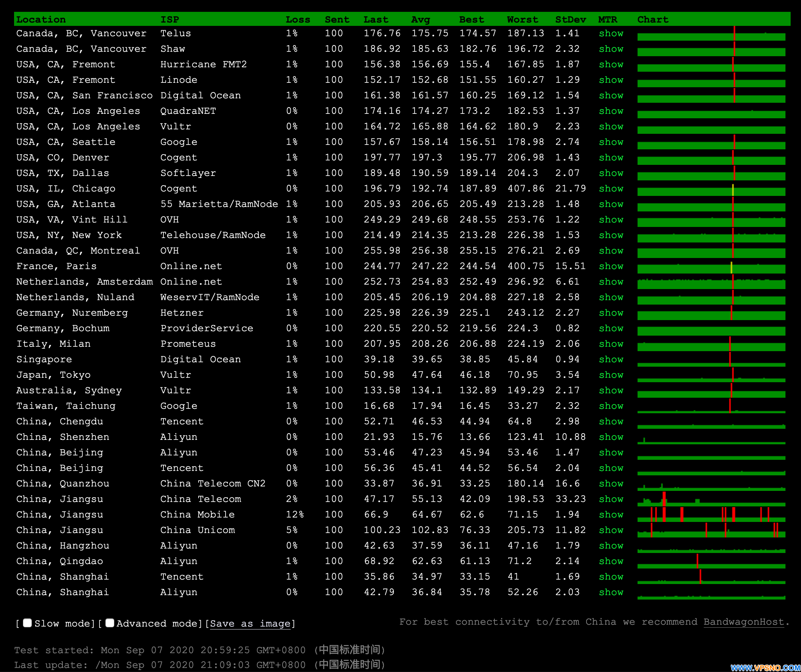Show MTR for Vancouver Shaw row
801x672 pixels.
tap(611, 49)
